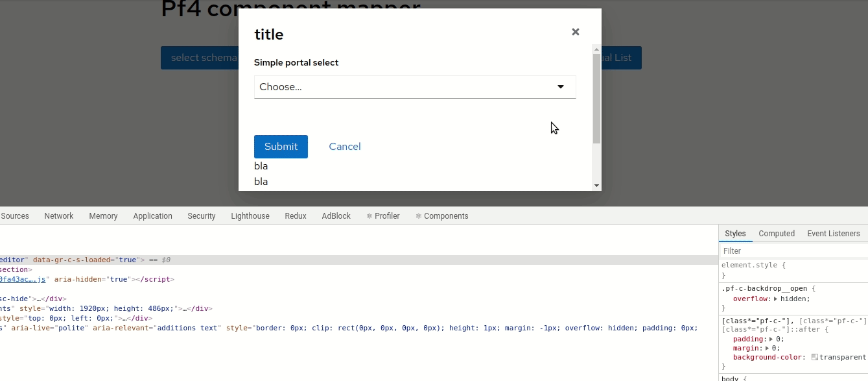Screen dimensions: 868x381
Task: Expand the margin shorthand triangle
Action: (x=767, y=349)
